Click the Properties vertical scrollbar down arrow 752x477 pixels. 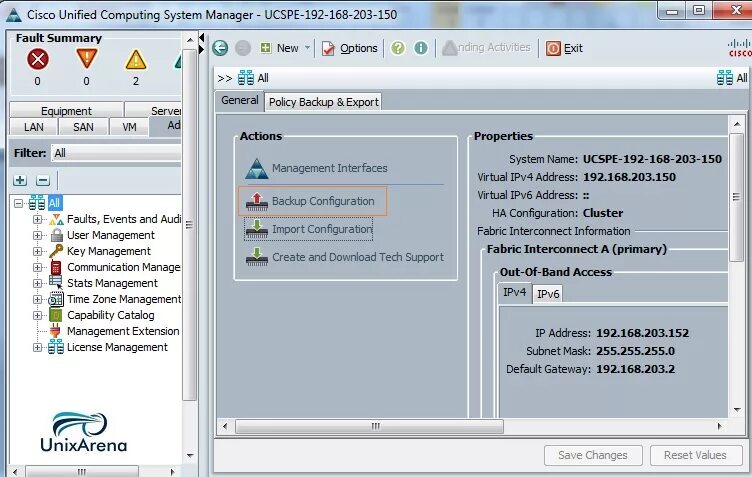737,410
